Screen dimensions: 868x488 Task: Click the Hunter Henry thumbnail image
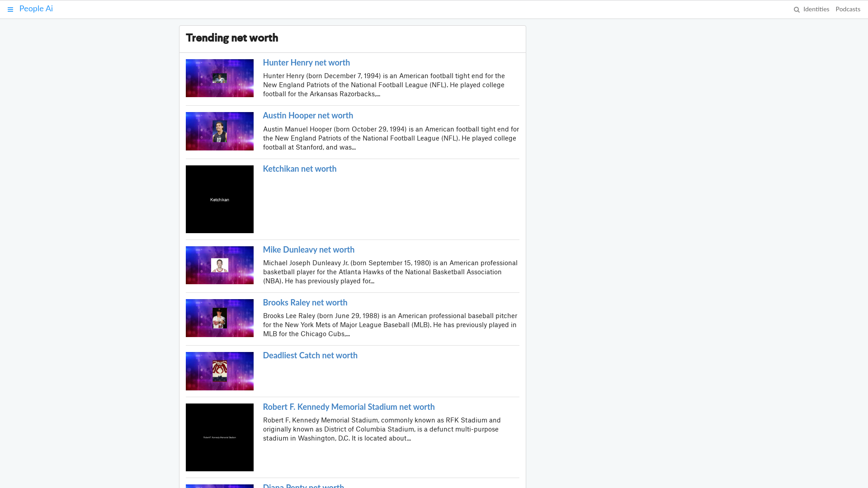220,78
